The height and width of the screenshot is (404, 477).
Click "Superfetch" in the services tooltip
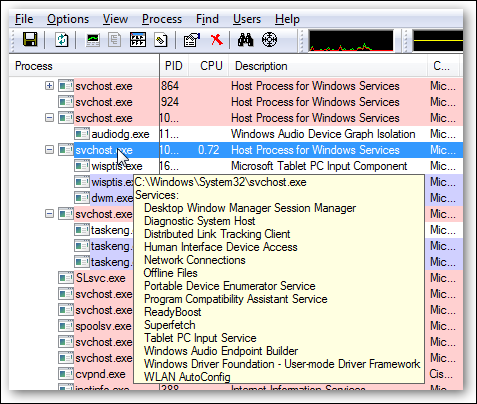170,325
